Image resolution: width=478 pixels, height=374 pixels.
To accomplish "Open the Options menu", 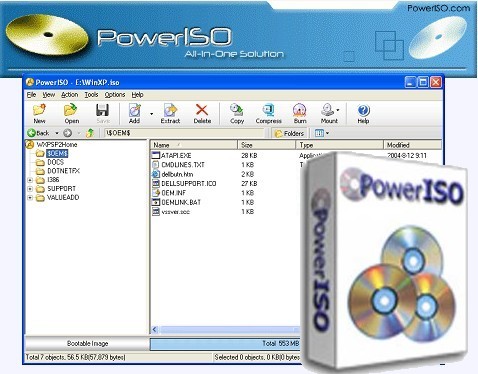I will click(115, 95).
